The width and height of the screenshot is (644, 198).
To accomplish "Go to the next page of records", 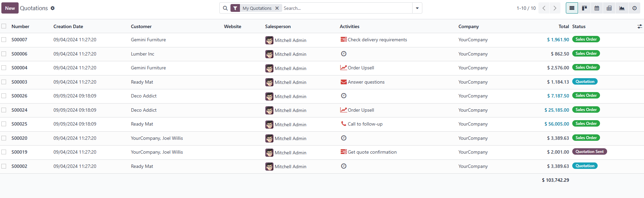I will click(555, 8).
